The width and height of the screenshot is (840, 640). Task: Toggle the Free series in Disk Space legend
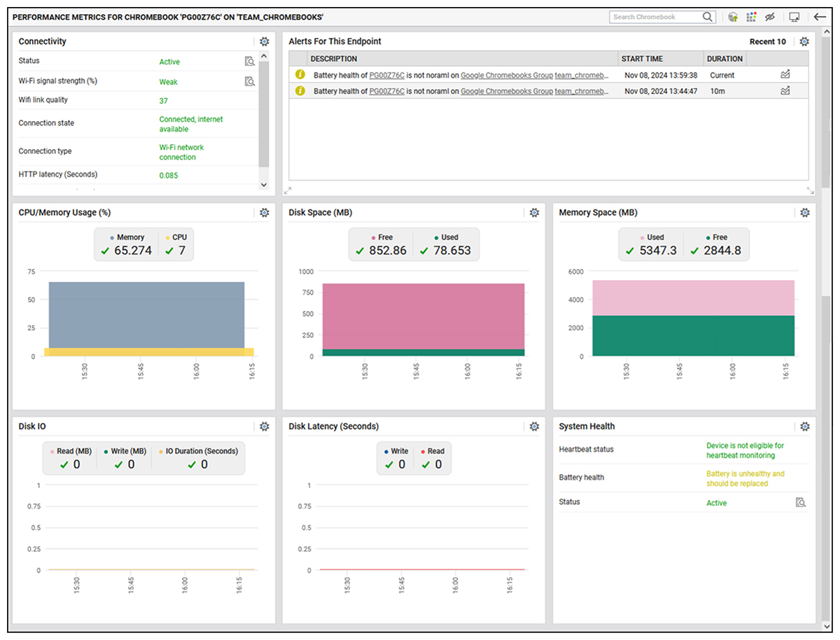tap(381, 237)
